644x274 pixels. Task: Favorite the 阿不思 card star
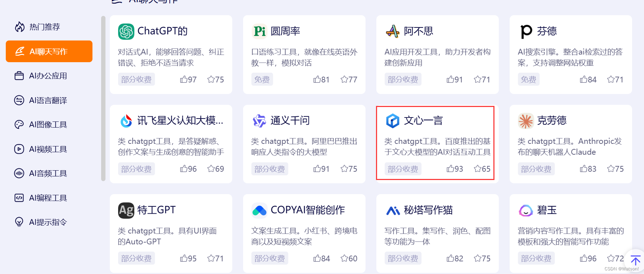pyautogui.click(x=482, y=80)
